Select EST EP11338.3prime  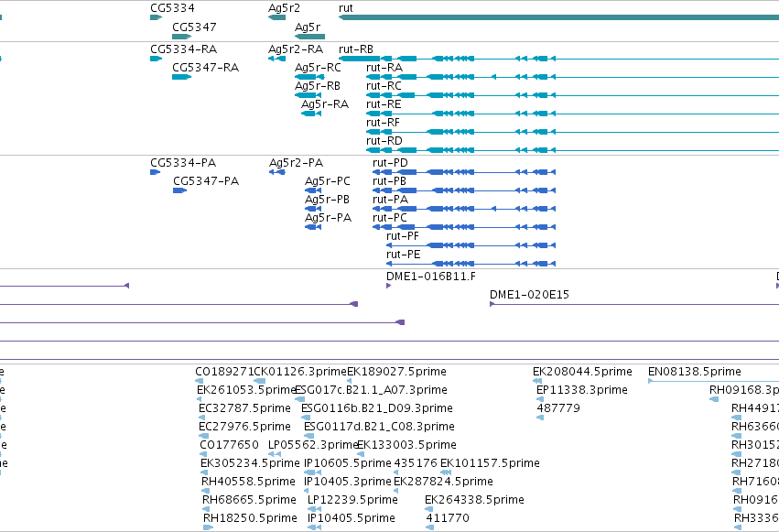click(582, 390)
